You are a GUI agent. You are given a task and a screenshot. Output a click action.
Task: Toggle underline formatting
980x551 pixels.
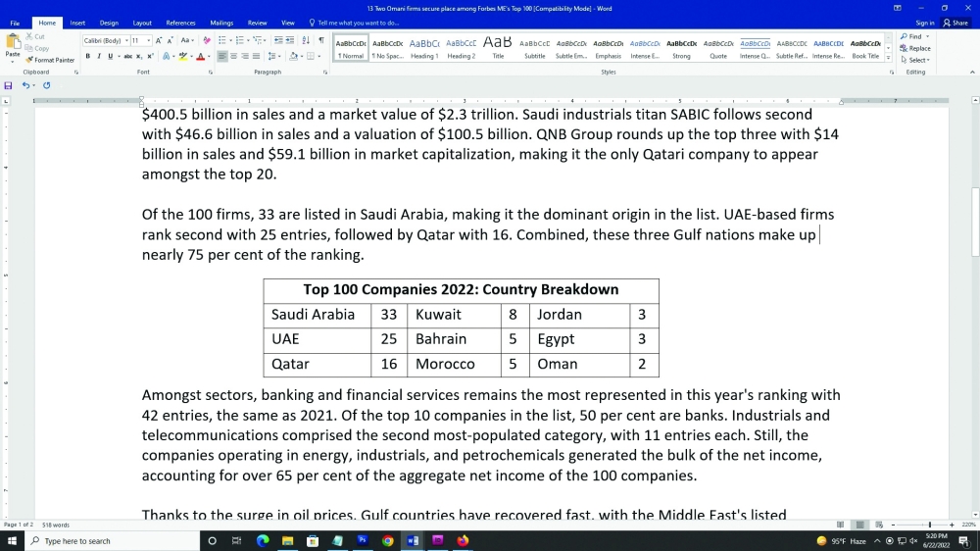pos(111,56)
